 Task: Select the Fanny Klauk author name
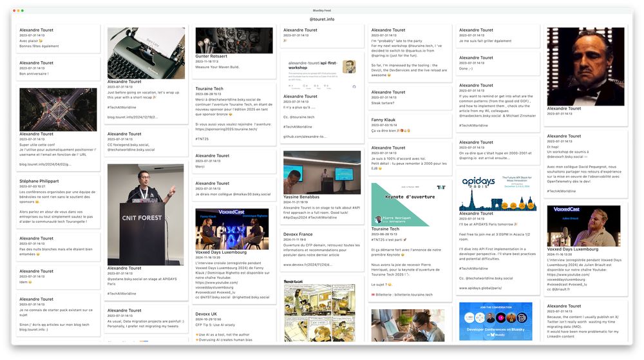point(383,120)
